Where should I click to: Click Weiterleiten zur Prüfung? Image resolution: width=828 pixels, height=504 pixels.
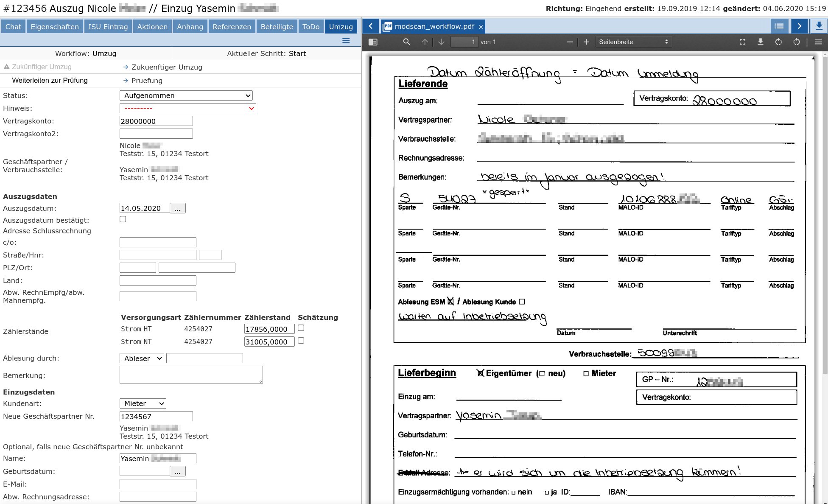[x=50, y=80]
